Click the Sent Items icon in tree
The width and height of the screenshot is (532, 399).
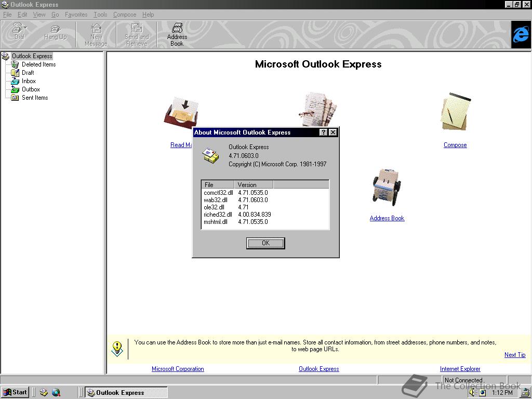click(x=15, y=98)
